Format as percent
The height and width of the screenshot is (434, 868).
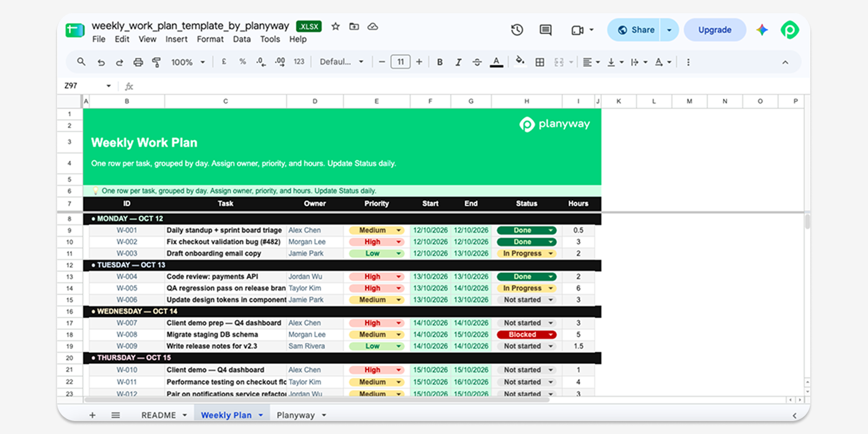coord(242,62)
